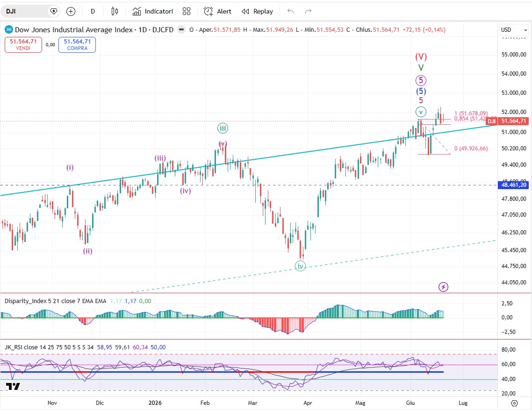Select the green V wave label
Viewport: 532px width, 410px height.
pos(421,68)
